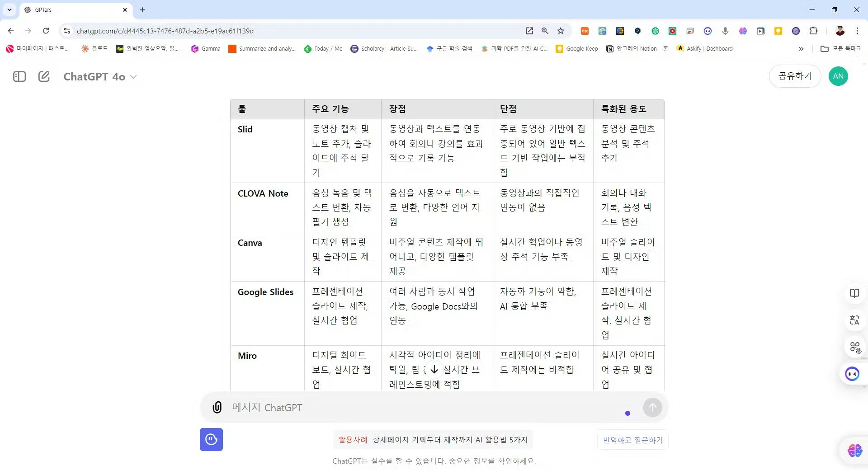The height and width of the screenshot is (470, 868).
Task: Open the brain extension floating icon
Action: click(x=854, y=450)
